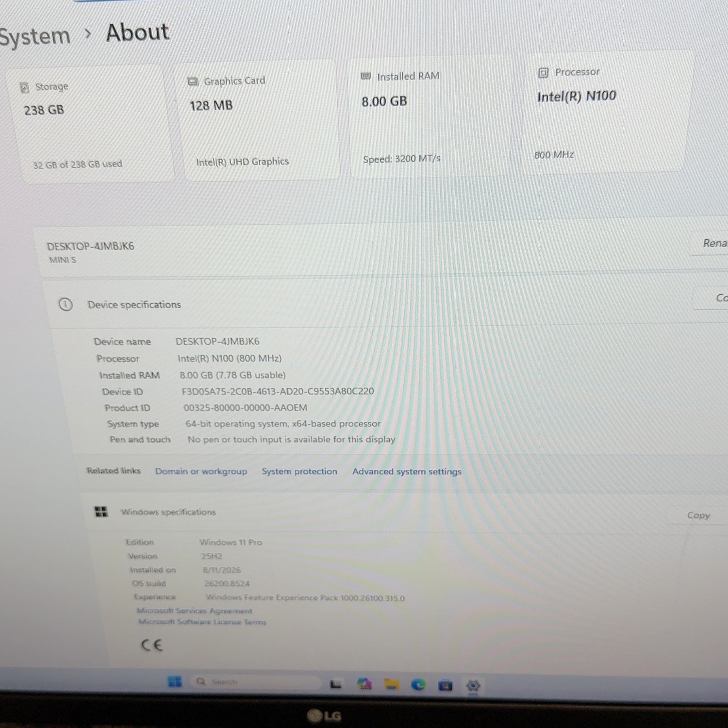Click the Installed RAM chip icon
This screenshot has height=728, width=728.
coord(366,76)
